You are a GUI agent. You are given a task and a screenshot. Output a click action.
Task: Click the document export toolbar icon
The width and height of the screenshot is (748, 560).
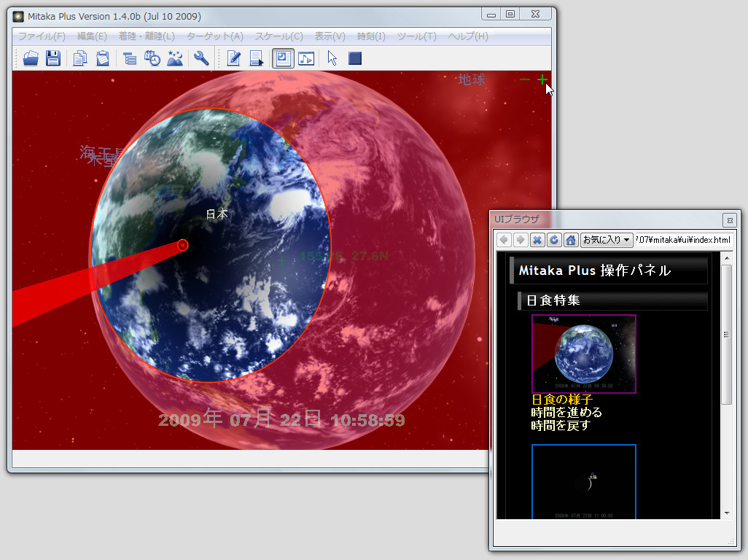click(x=256, y=58)
